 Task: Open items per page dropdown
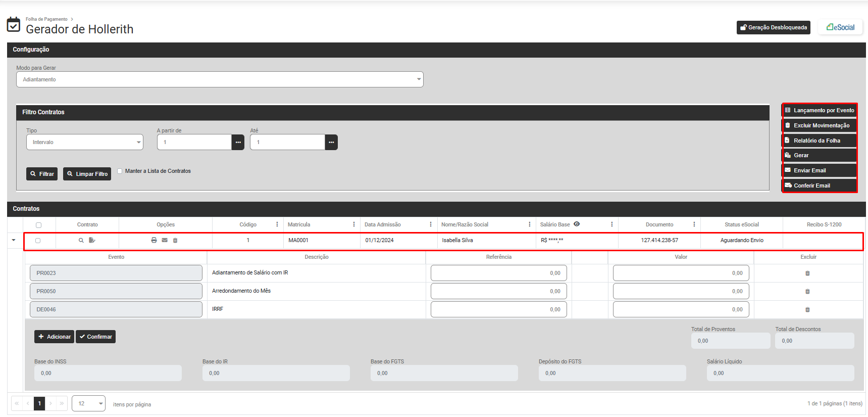tap(88, 403)
